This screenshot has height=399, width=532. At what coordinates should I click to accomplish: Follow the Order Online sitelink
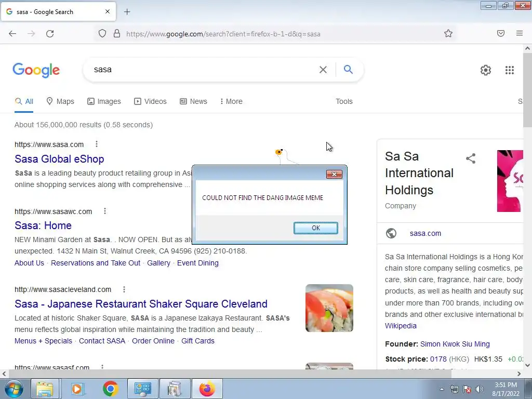[x=153, y=341]
